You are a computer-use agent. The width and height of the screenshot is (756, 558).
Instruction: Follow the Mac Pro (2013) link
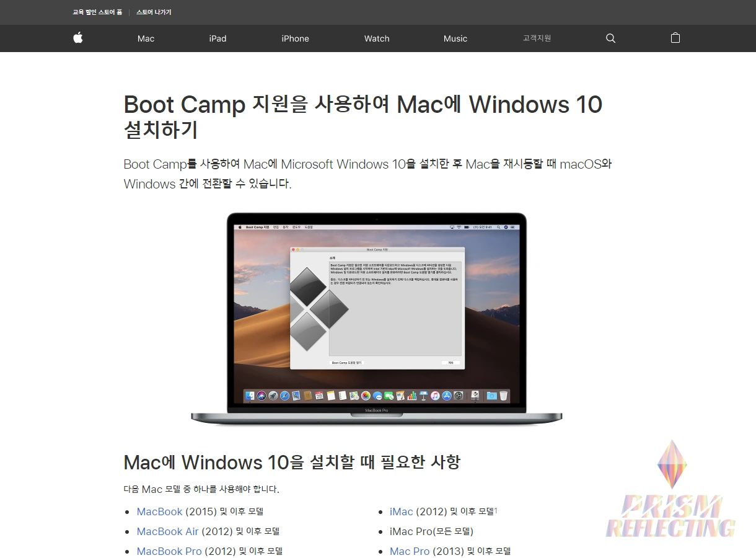click(x=410, y=551)
